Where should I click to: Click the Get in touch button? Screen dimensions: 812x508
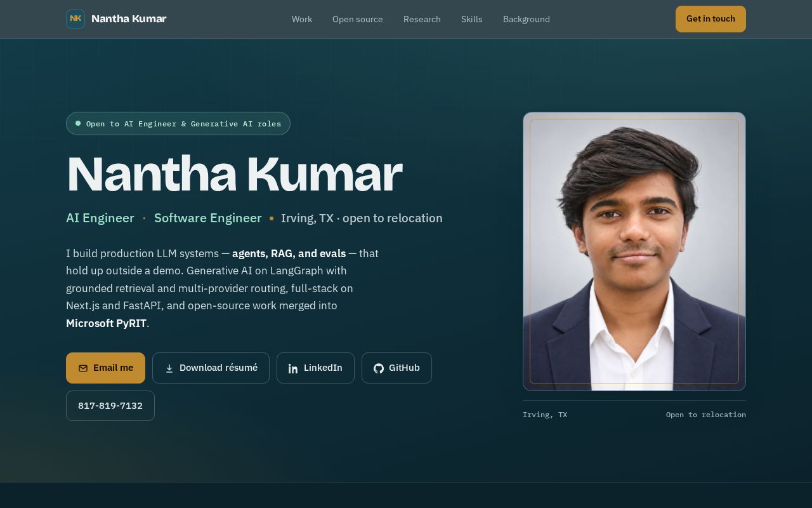tap(710, 19)
